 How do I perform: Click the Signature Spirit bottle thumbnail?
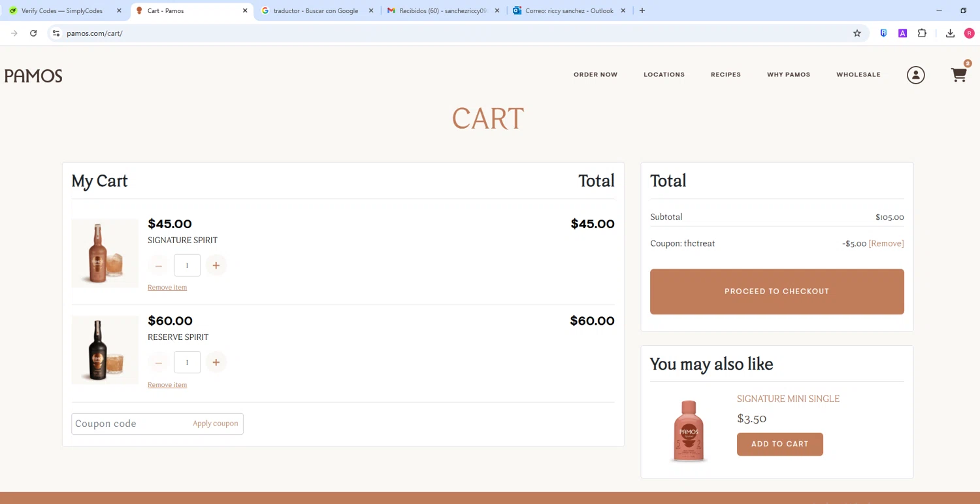(105, 253)
